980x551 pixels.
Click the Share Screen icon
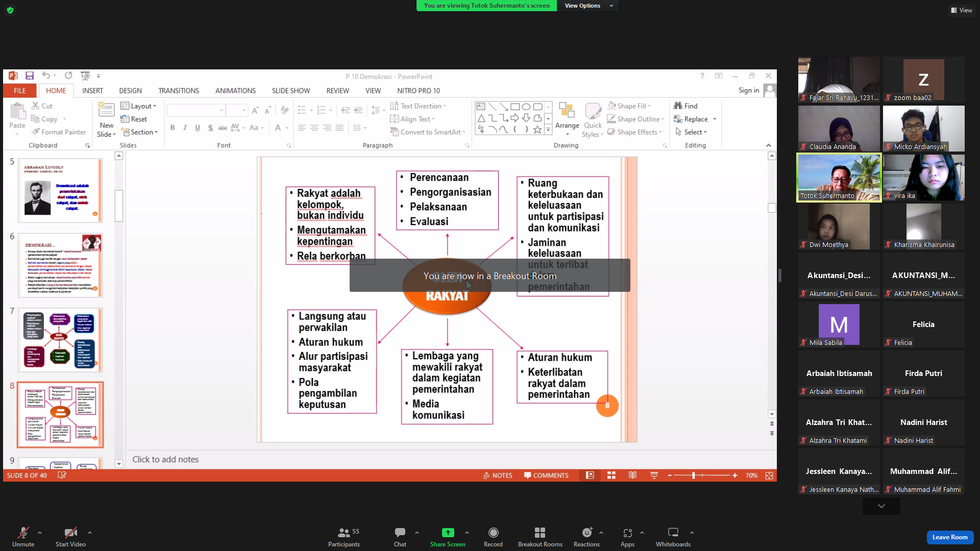[448, 533]
